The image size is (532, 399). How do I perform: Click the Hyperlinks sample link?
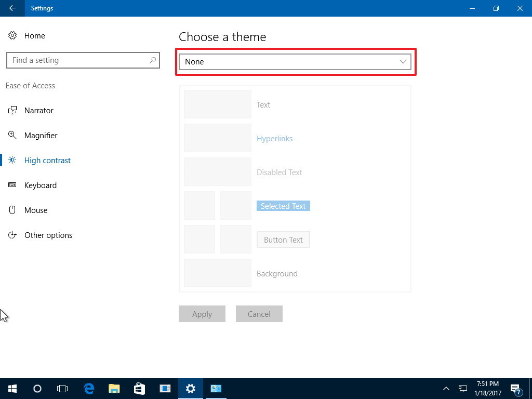click(274, 138)
